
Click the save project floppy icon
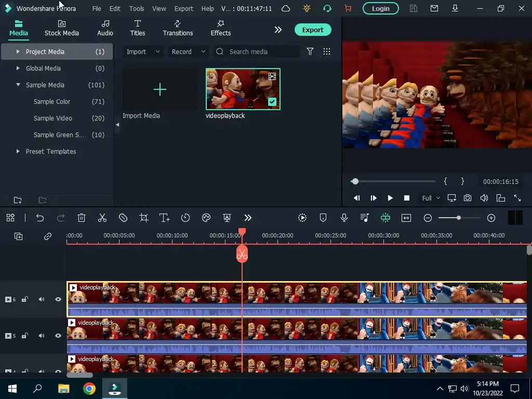(413, 8)
